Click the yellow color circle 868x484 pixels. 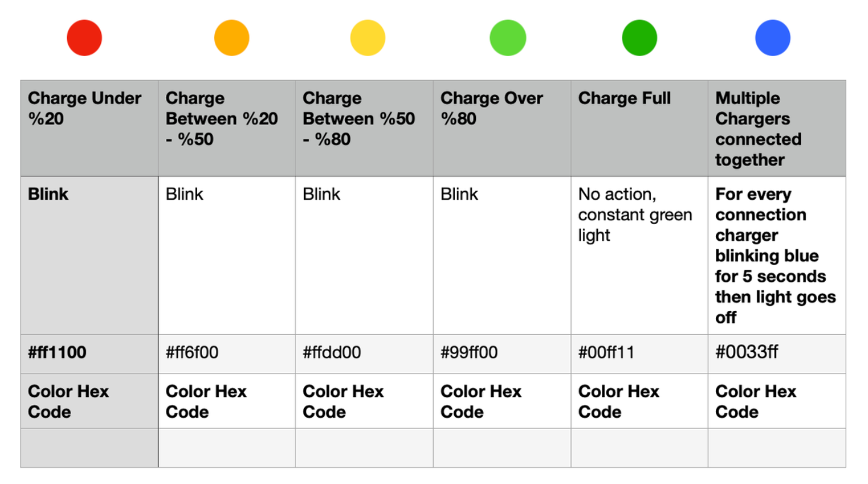click(x=368, y=37)
